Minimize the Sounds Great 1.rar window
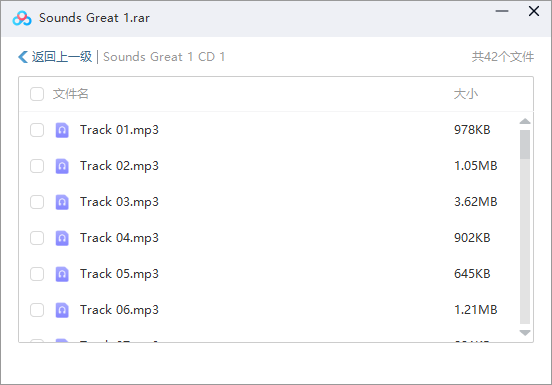552x385 pixels. tap(502, 11)
